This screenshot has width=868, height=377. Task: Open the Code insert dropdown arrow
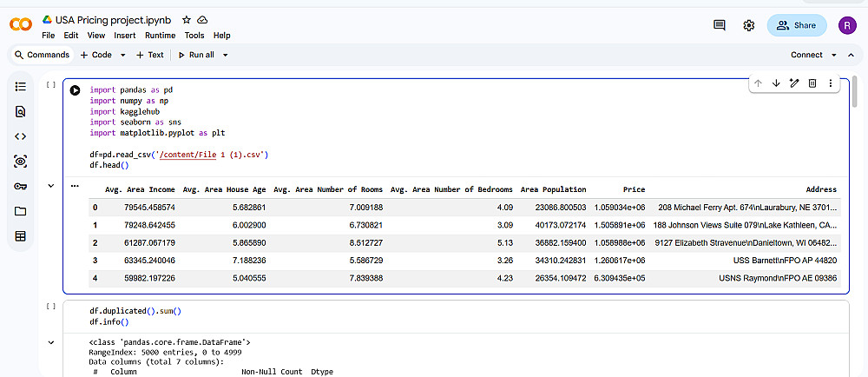pos(123,55)
